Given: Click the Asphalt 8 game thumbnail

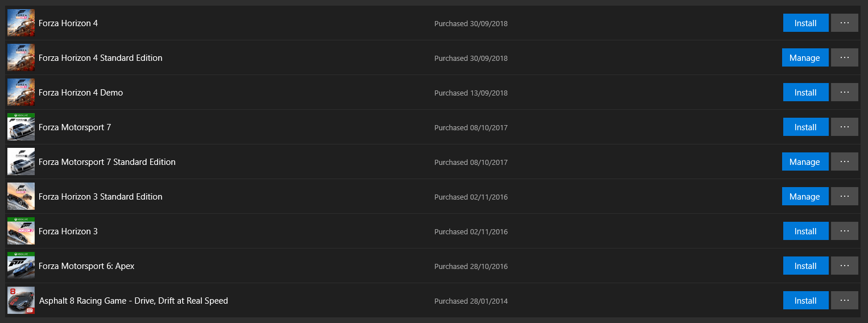Looking at the screenshot, I should click(x=21, y=301).
